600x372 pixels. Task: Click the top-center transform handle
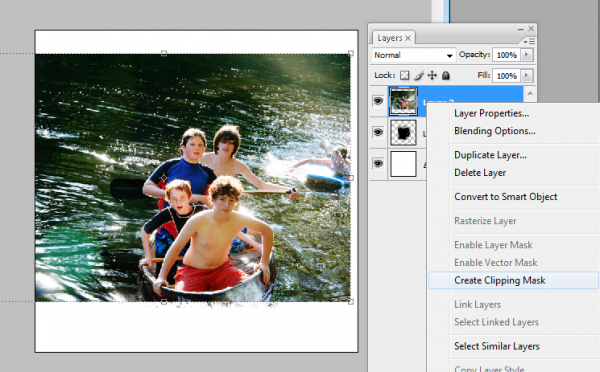[x=164, y=53]
